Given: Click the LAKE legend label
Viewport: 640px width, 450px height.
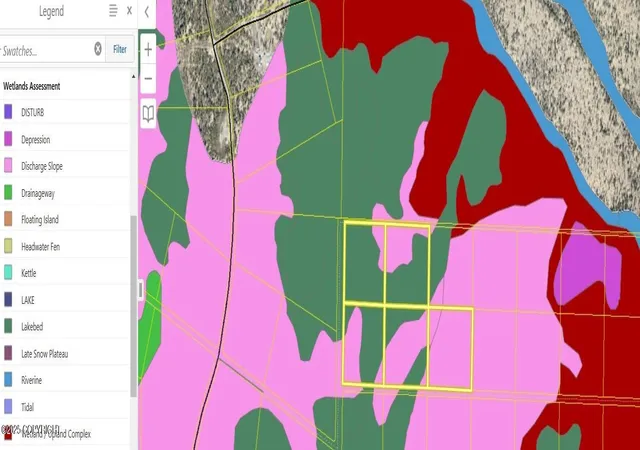Looking at the screenshot, I should coord(28,300).
